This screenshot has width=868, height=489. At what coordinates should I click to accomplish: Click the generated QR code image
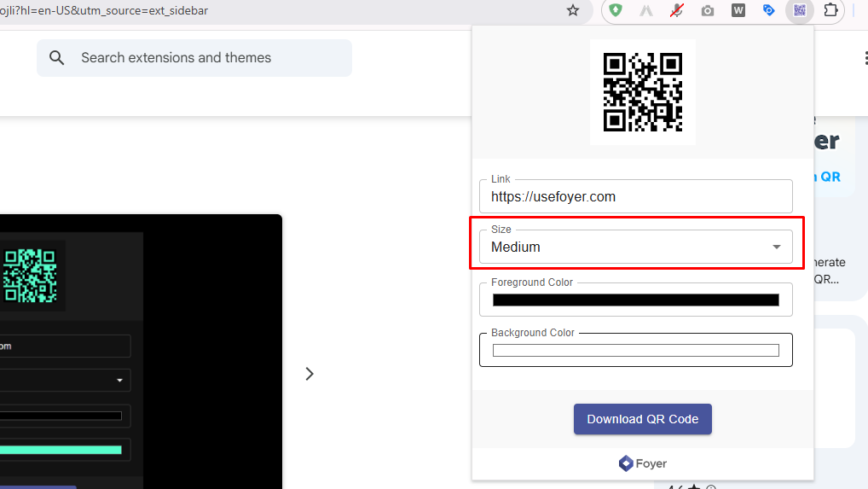point(643,92)
